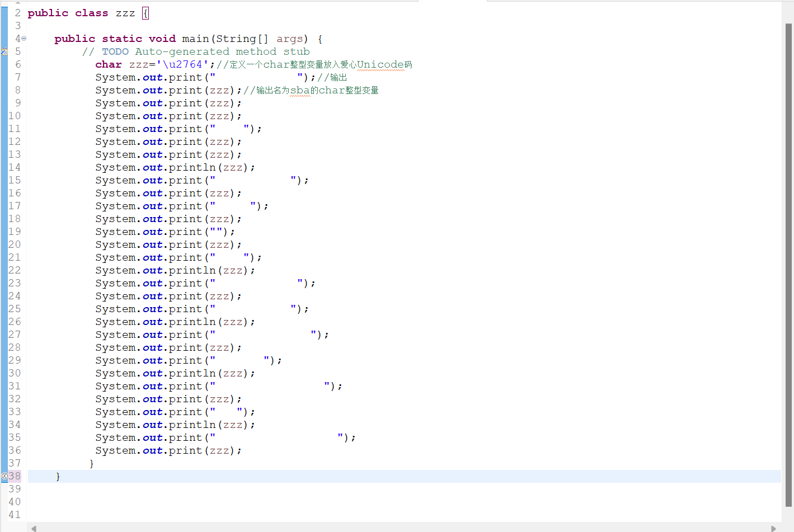Click the underlined word Unicode in comment

(380, 64)
